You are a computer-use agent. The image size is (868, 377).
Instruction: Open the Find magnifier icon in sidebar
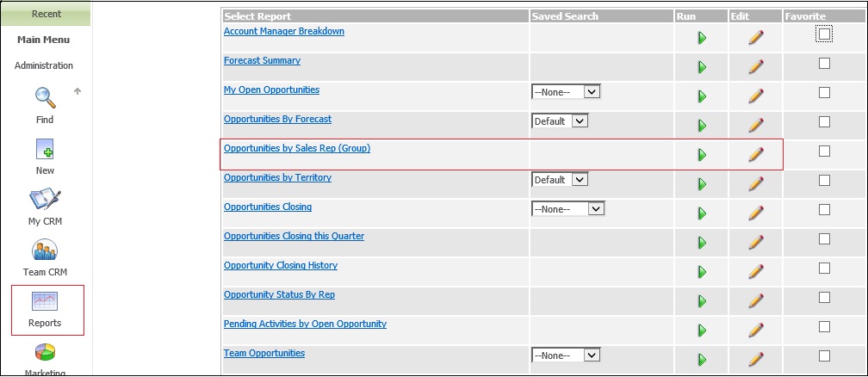pos(45,98)
